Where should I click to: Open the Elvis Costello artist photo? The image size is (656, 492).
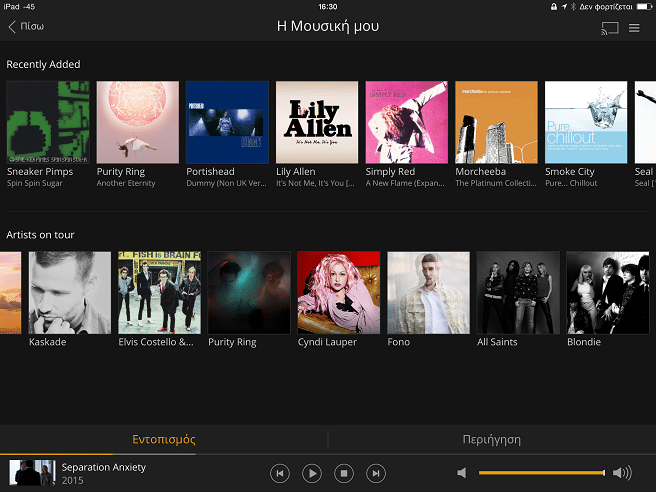click(159, 293)
